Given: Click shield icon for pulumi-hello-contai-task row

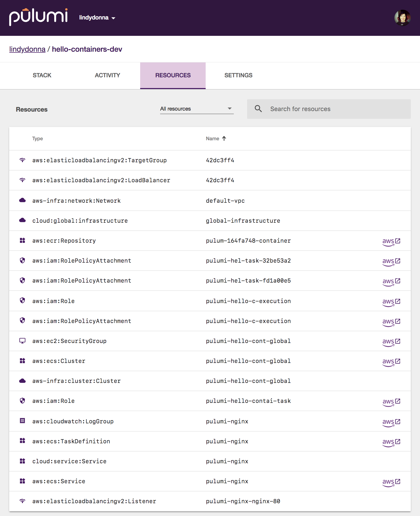Looking at the screenshot, I should click(x=23, y=401).
